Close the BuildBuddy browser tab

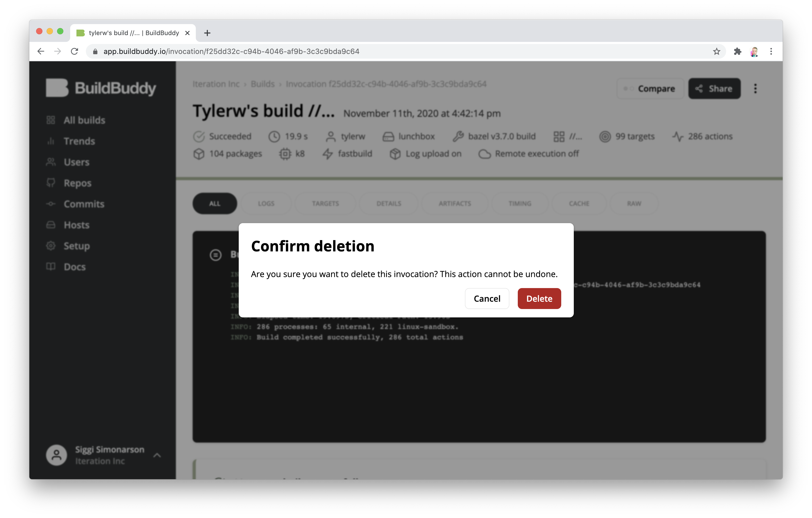click(187, 33)
